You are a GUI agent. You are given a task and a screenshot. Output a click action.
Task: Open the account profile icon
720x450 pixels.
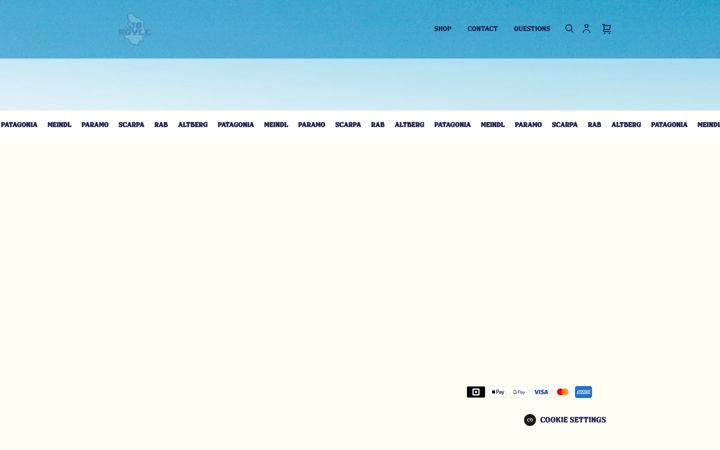click(586, 28)
